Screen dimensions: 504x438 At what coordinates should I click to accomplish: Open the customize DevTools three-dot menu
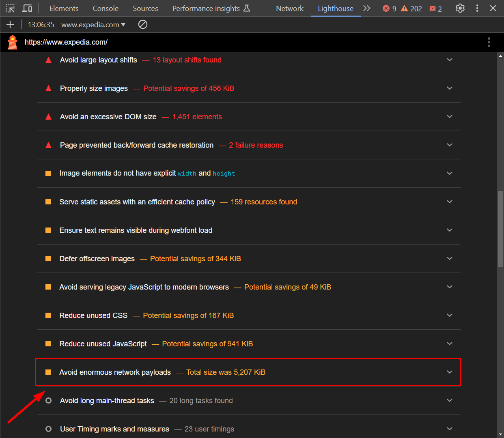coord(477,8)
